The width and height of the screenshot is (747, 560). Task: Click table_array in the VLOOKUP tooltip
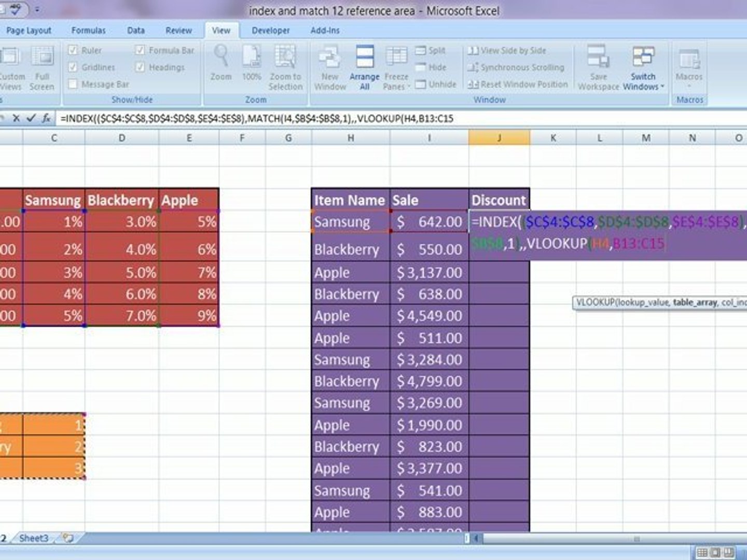tap(695, 302)
